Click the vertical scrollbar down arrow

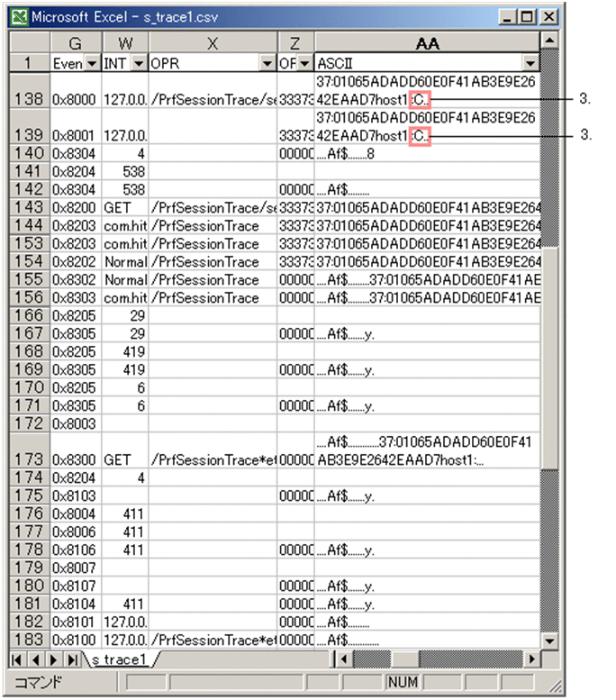[x=548, y=641]
